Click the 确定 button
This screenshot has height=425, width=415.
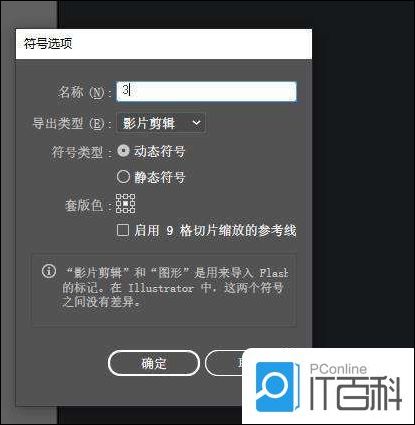154,363
